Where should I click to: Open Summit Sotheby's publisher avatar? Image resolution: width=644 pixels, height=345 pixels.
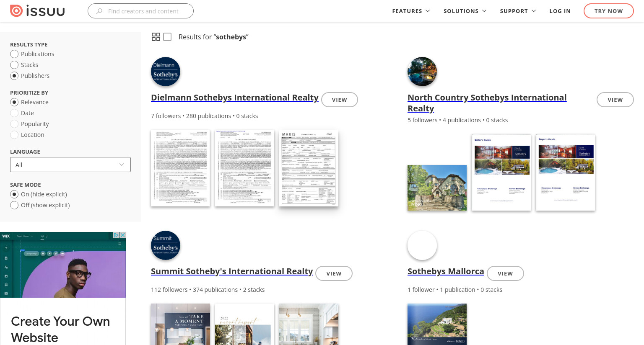pyautogui.click(x=166, y=245)
